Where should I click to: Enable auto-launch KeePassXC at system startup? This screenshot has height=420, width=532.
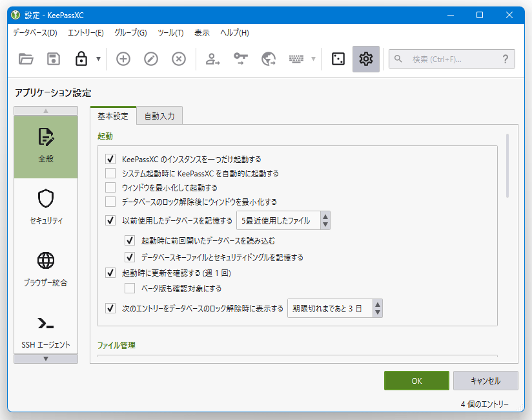point(110,173)
